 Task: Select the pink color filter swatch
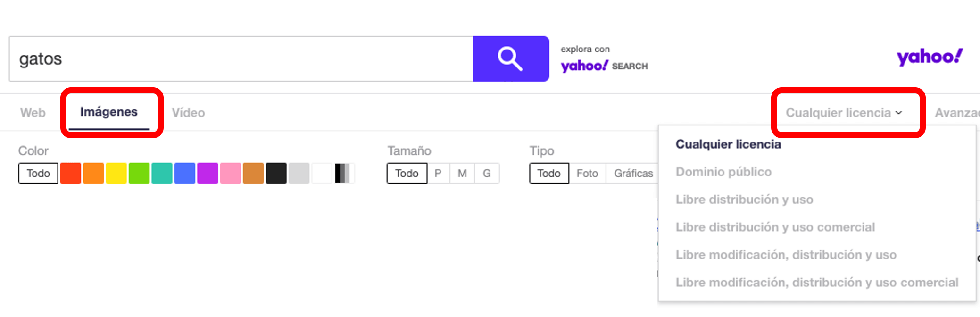click(x=231, y=173)
